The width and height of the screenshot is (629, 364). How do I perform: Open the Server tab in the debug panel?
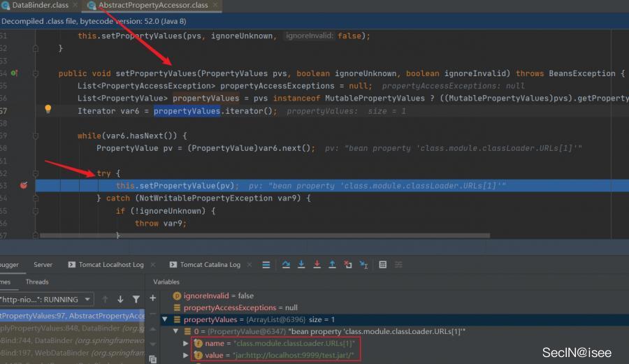click(43, 265)
